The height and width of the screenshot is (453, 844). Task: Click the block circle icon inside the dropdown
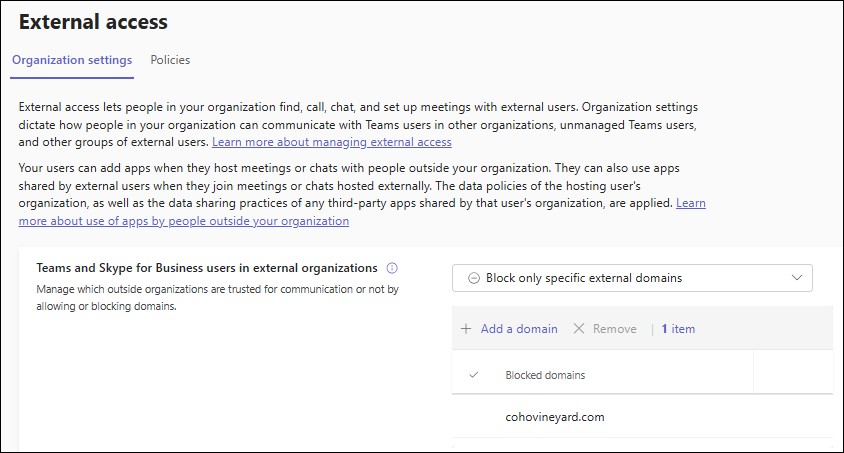point(473,278)
